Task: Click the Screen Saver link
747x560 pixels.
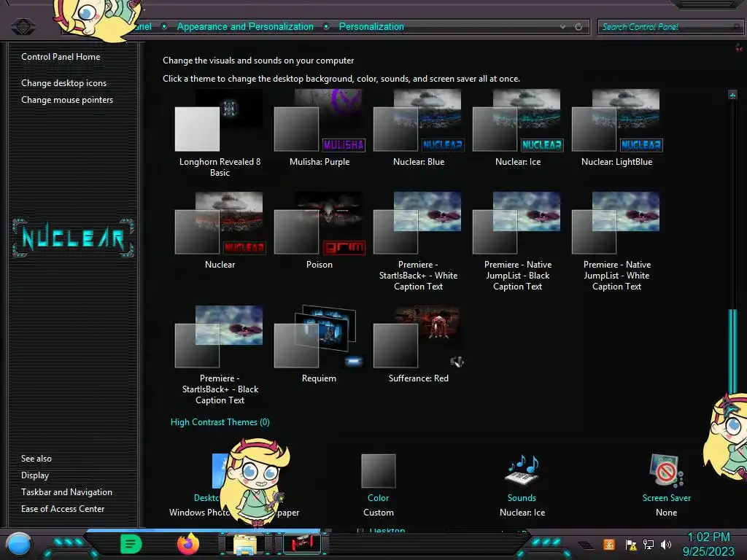Action: click(667, 497)
